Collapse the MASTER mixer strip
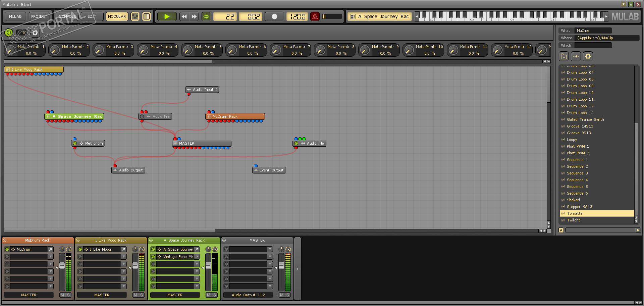The image size is (644, 306). pyautogui.click(x=224, y=240)
